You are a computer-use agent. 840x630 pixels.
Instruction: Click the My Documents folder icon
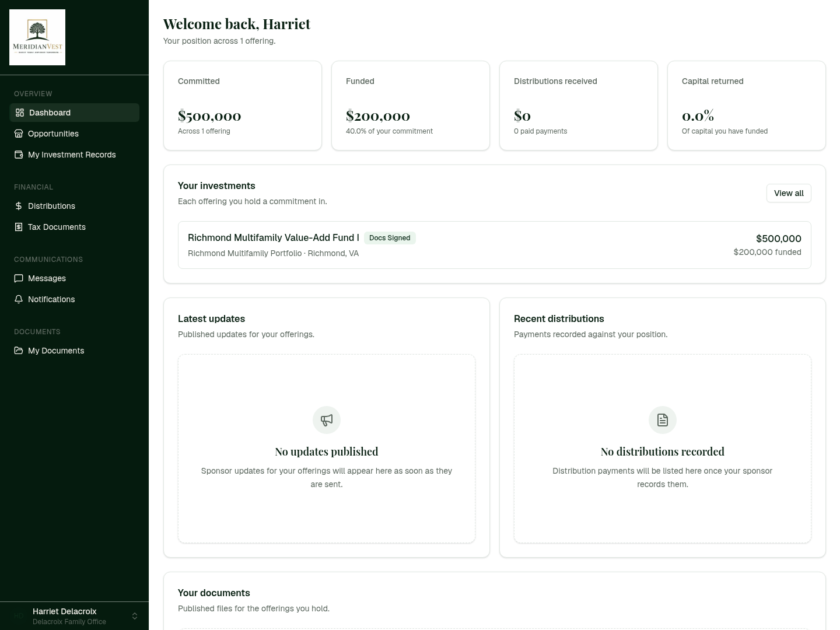point(19,351)
